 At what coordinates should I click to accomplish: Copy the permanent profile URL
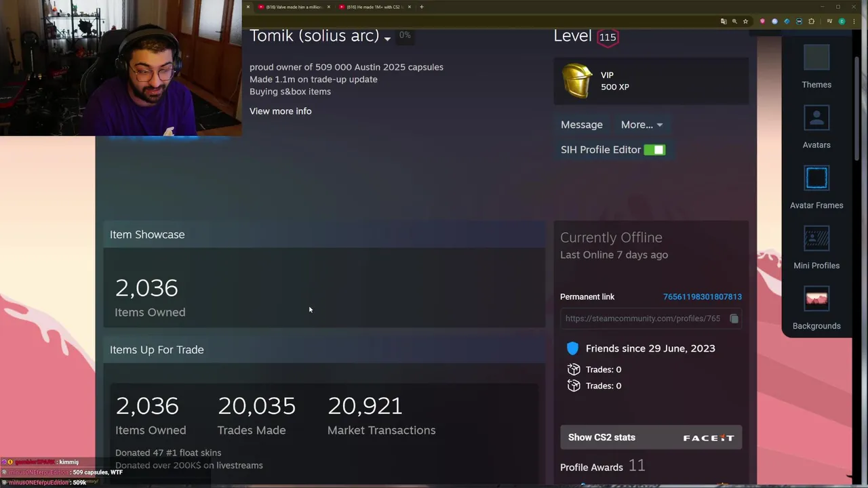(x=734, y=319)
